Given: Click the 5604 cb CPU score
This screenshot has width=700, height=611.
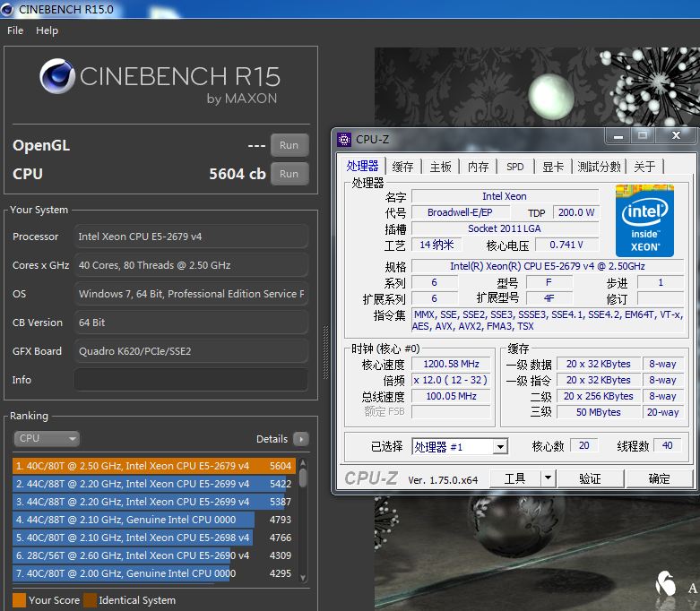Looking at the screenshot, I should (x=238, y=174).
